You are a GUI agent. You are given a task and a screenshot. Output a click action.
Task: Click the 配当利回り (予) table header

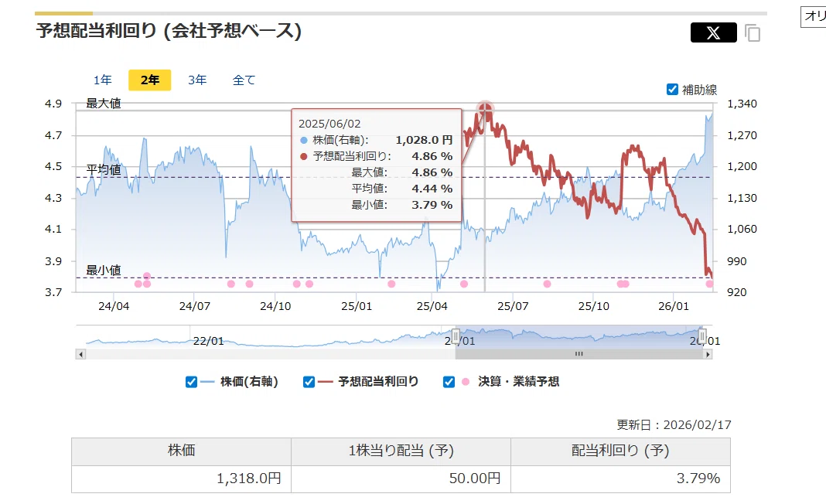click(620, 451)
